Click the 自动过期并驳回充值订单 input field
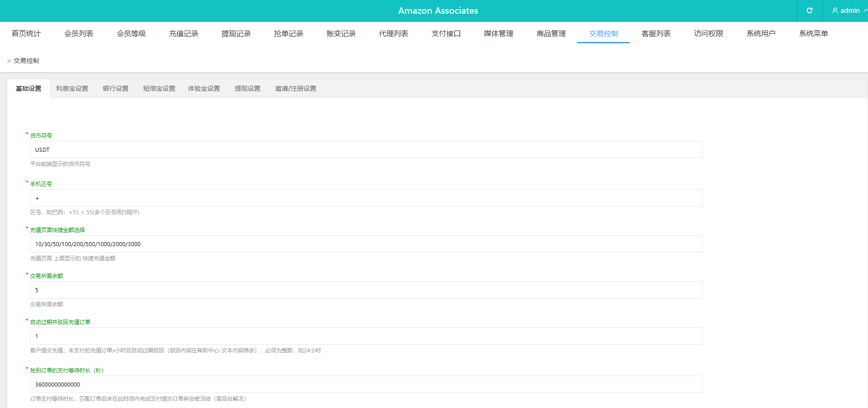The image size is (868, 408). [366, 336]
